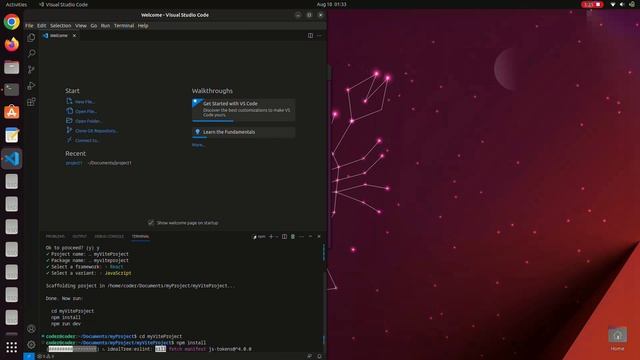Open the launch profile dropdown beside plus
This screenshot has height=360, width=640.
coord(277,236)
